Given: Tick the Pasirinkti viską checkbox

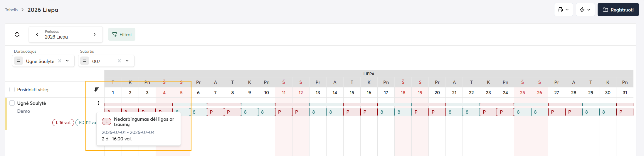Looking at the screenshot, I should click(12, 89).
